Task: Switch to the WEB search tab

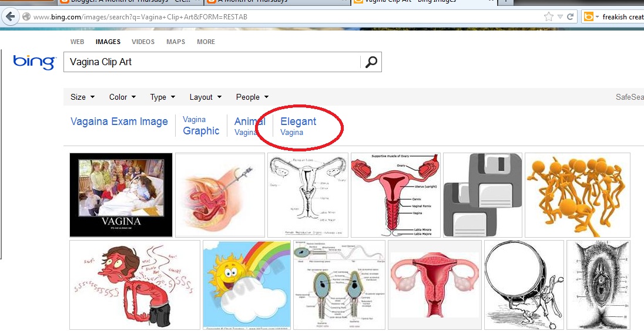Action: click(77, 42)
